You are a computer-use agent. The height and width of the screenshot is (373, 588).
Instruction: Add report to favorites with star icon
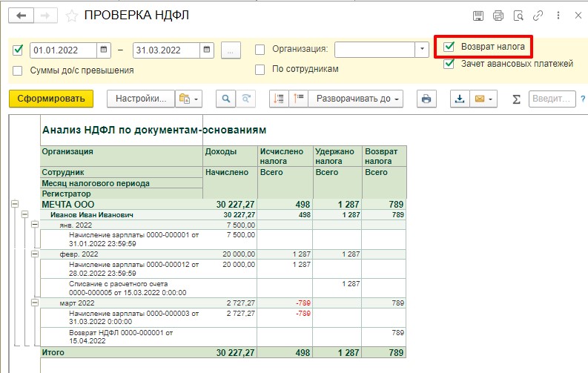coord(72,16)
